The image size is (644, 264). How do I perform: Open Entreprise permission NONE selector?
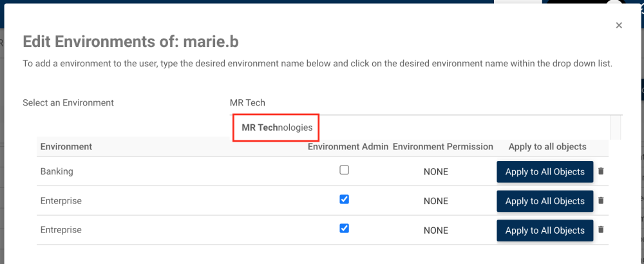coord(436,231)
